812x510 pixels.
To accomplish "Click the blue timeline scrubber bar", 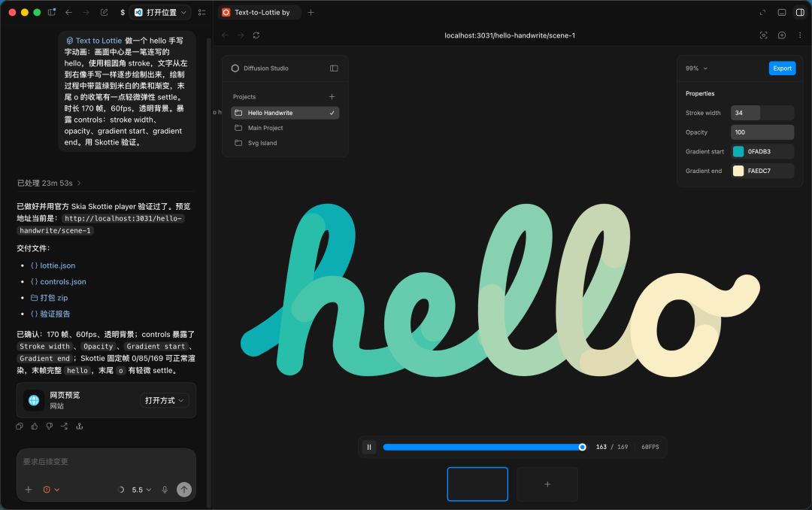I will pos(484,447).
